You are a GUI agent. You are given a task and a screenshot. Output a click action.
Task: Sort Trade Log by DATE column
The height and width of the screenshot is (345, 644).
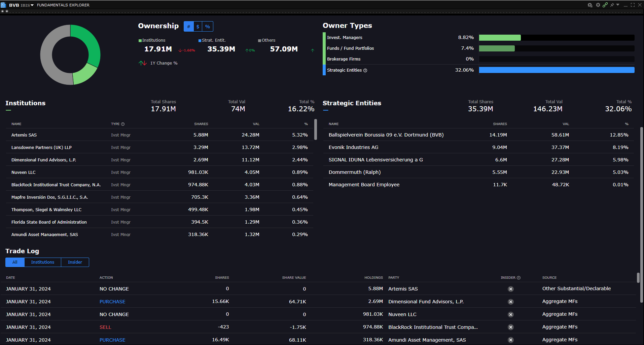coord(10,278)
